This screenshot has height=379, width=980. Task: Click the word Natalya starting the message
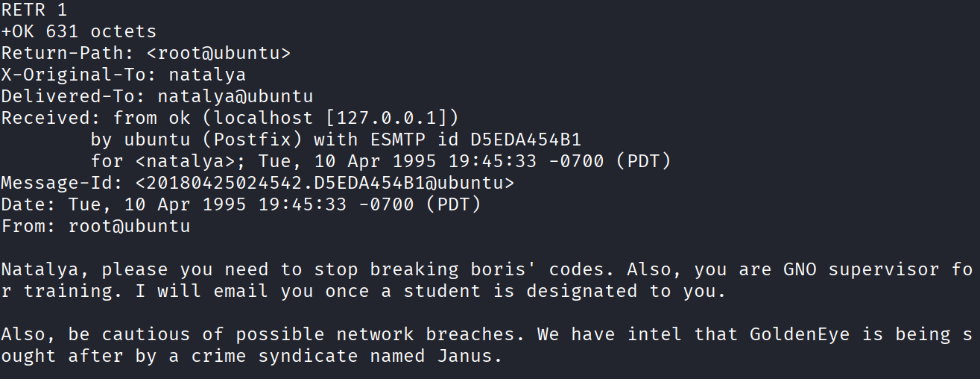coord(40,269)
